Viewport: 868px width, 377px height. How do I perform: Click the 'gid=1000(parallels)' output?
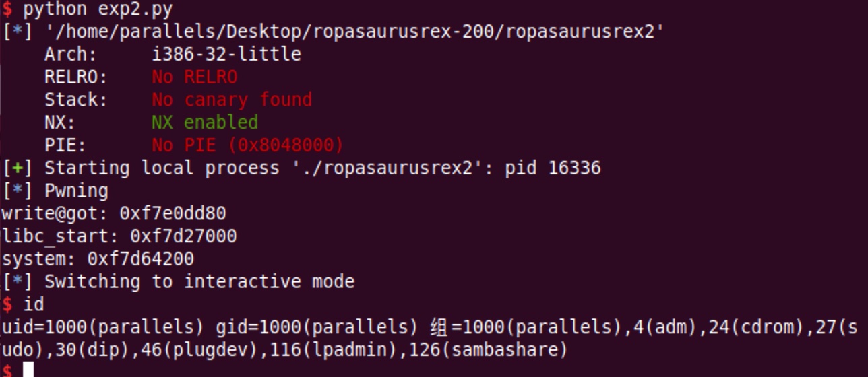pos(317,327)
